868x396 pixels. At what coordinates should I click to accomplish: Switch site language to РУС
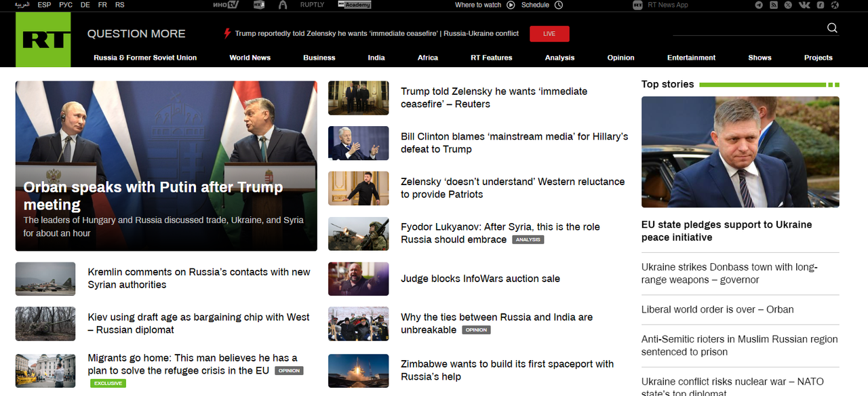(66, 5)
